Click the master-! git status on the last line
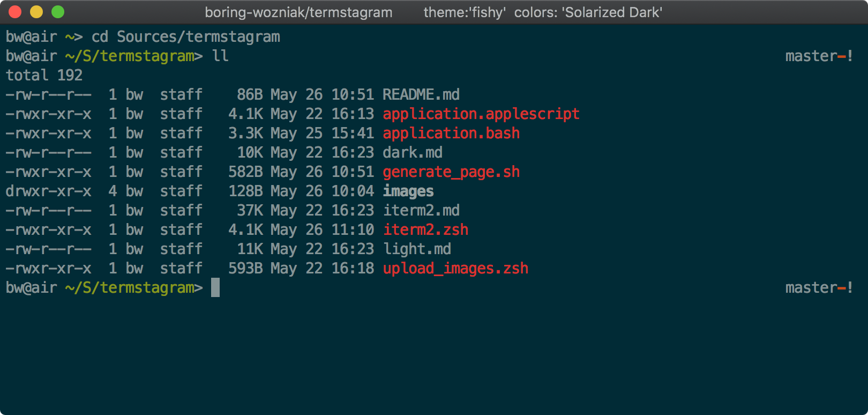 tap(819, 288)
